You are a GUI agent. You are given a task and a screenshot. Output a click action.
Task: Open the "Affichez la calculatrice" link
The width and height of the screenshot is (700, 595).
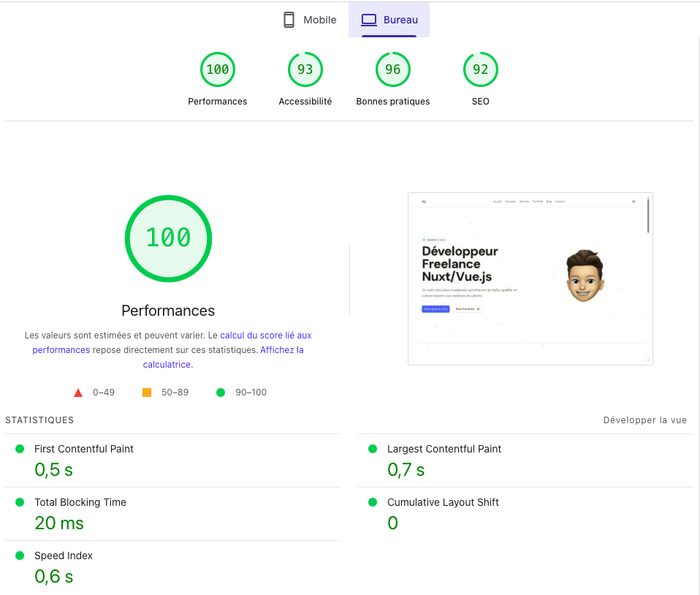tap(281, 350)
